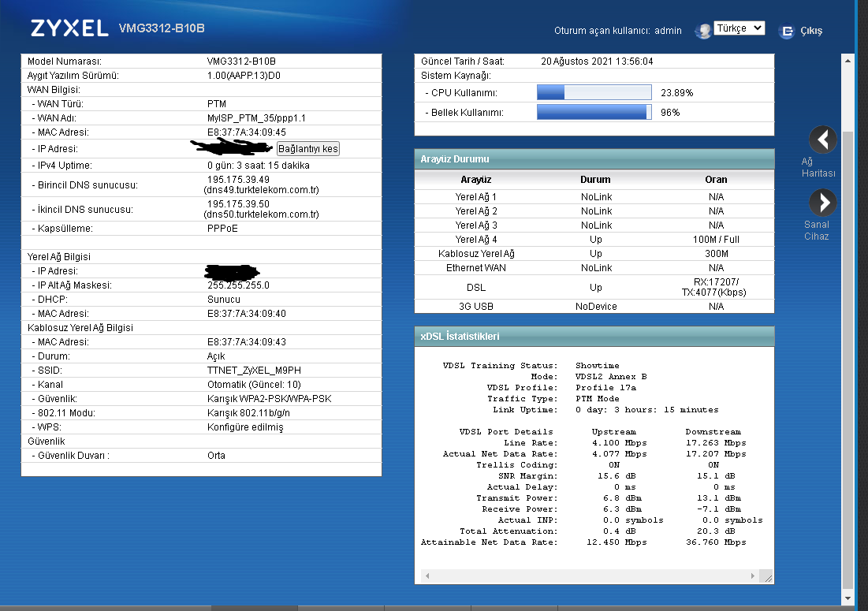Click the IPv4 Uptime value
Viewport: 868px width, 611px height.
259,166
